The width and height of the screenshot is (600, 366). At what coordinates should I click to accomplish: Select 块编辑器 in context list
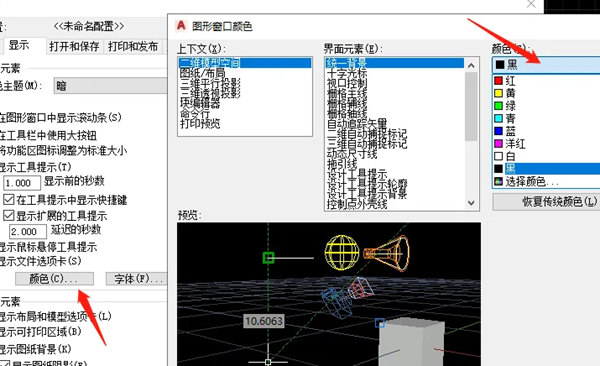245,103
